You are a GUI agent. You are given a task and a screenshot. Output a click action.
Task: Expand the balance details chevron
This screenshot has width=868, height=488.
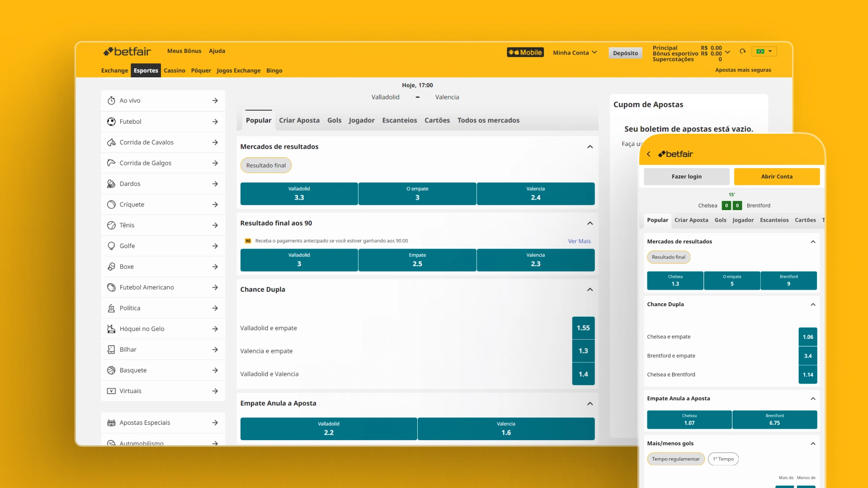727,52
